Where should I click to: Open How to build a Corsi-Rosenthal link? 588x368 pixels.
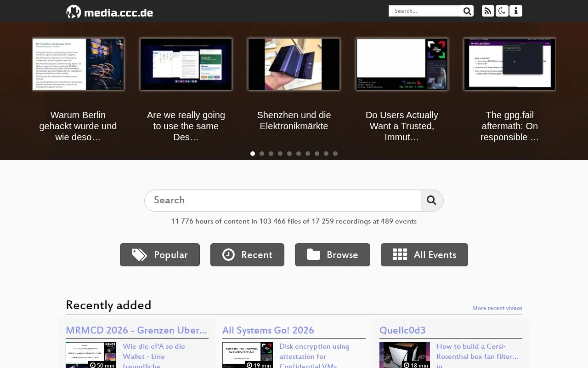point(477,356)
